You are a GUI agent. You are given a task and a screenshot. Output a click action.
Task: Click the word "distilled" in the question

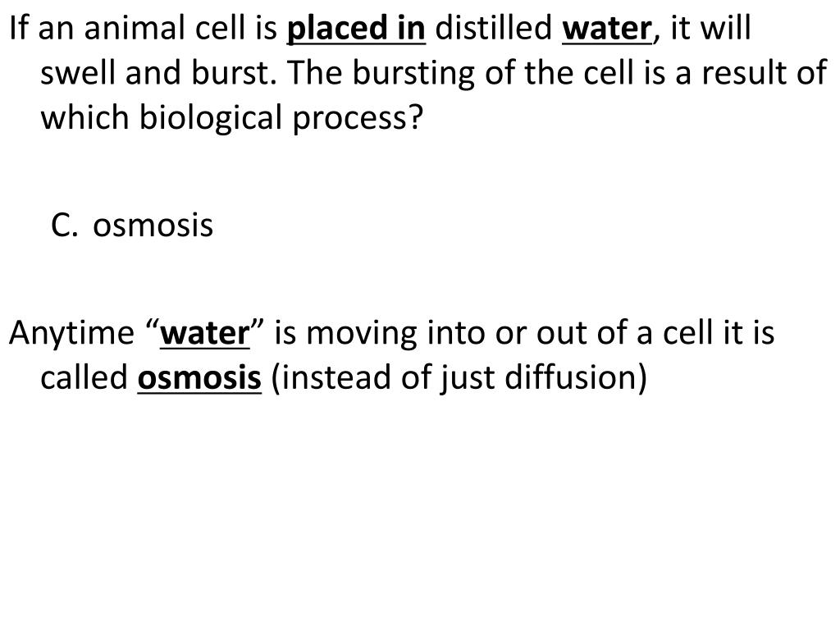tap(493, 28)
